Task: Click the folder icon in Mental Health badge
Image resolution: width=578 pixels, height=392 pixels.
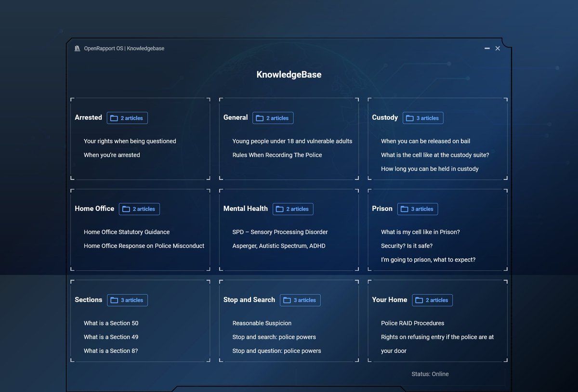Action: (x=280, y=209)
